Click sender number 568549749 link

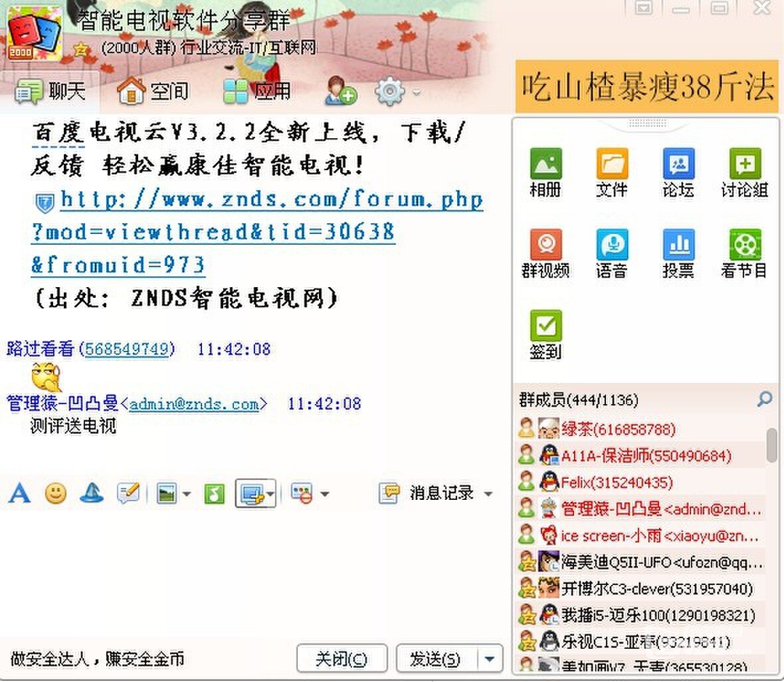coord(128,348)
